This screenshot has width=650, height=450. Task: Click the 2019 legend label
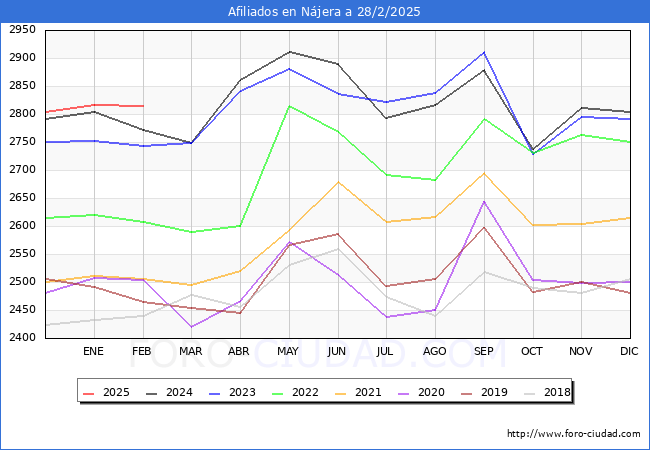click(x=494, y=392)
